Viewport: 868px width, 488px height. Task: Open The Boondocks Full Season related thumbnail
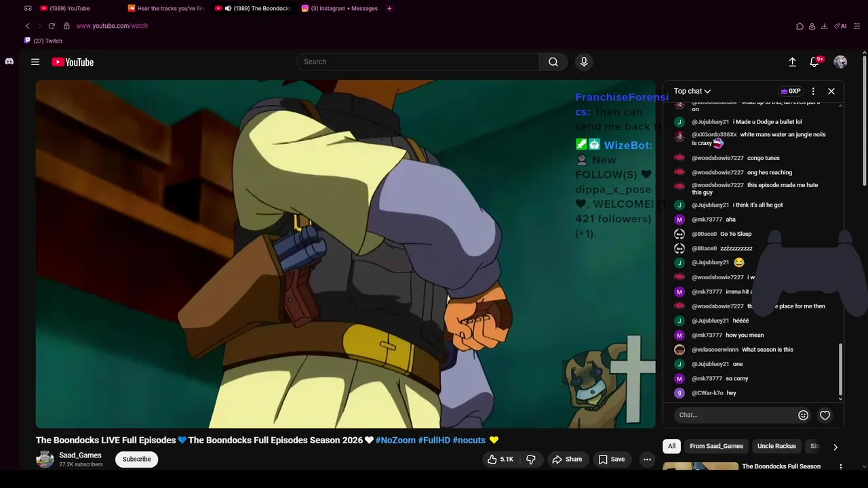[701, 466]
